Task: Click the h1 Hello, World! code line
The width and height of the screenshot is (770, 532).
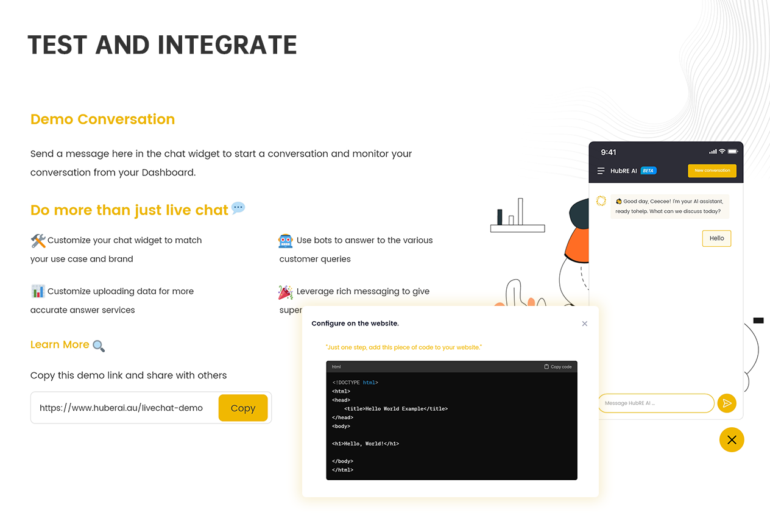Action: coord(366,444)
